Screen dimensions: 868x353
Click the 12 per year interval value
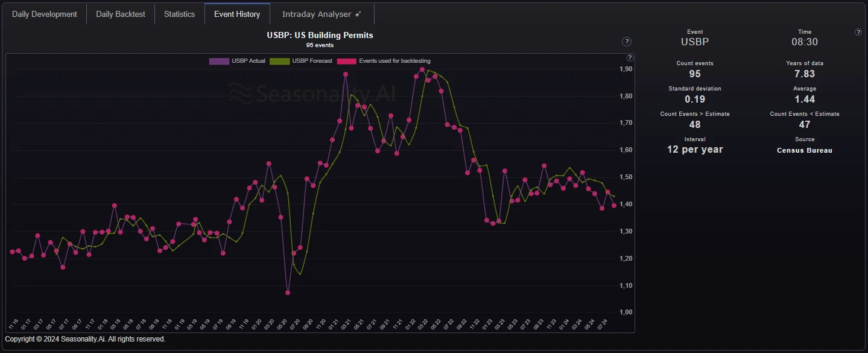(694, 150)
